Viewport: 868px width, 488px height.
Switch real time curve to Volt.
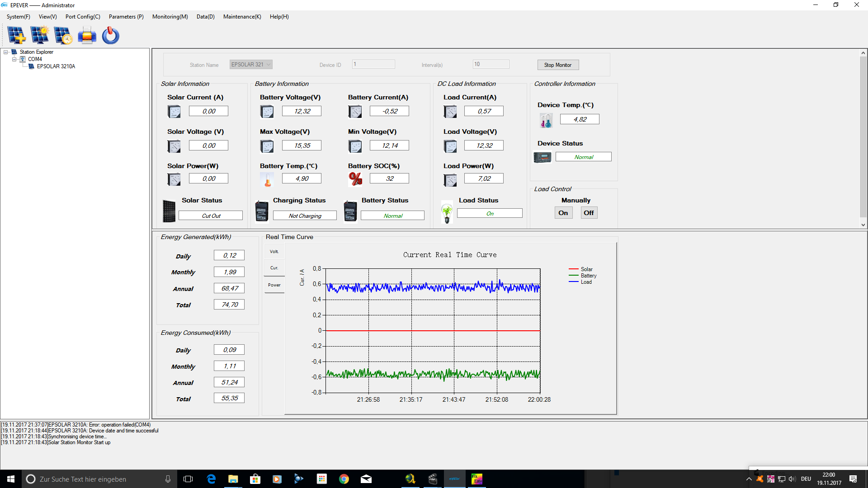274,252
